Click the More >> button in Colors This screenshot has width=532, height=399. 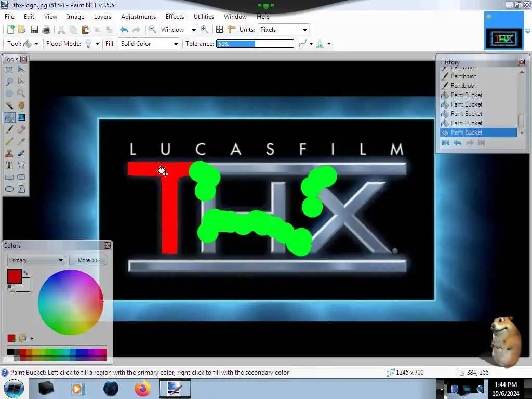coord(88,260)
